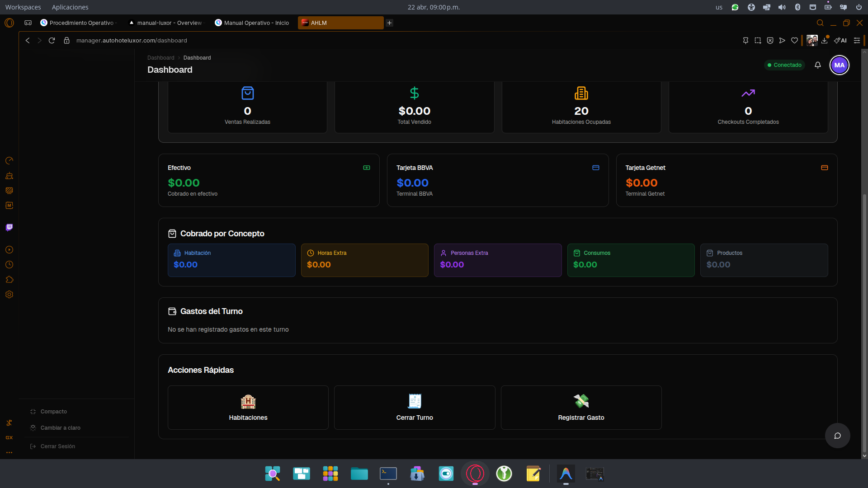Switch to Manual Operativo - Inicio tab
This screenshot has height=488, width=868.
pyautogui.click(x=252, y=23)
